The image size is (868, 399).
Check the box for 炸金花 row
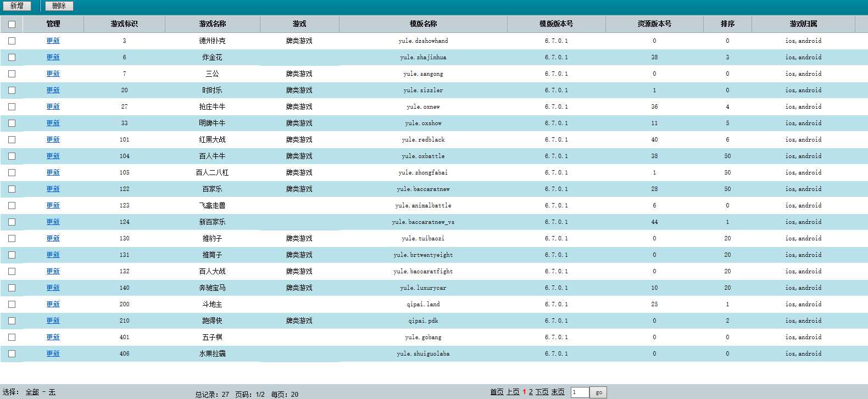(12, 57)
